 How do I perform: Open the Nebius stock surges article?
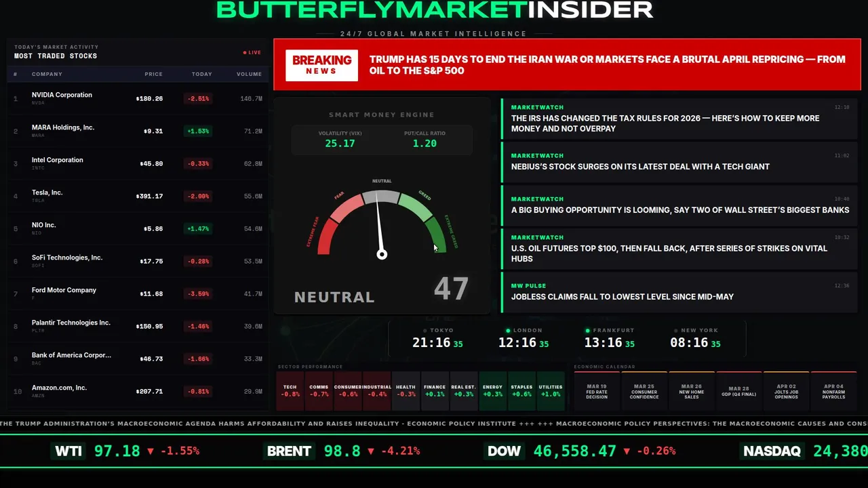[x=679, y=162]
